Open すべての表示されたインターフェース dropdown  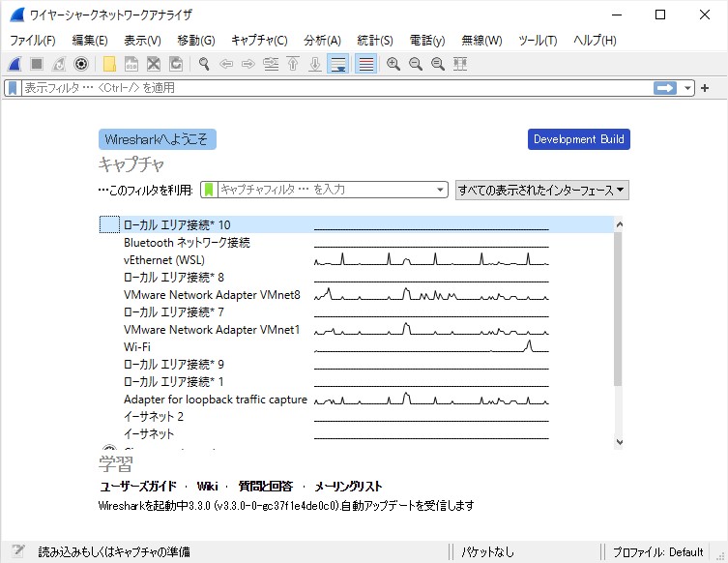tap(541, 190)
